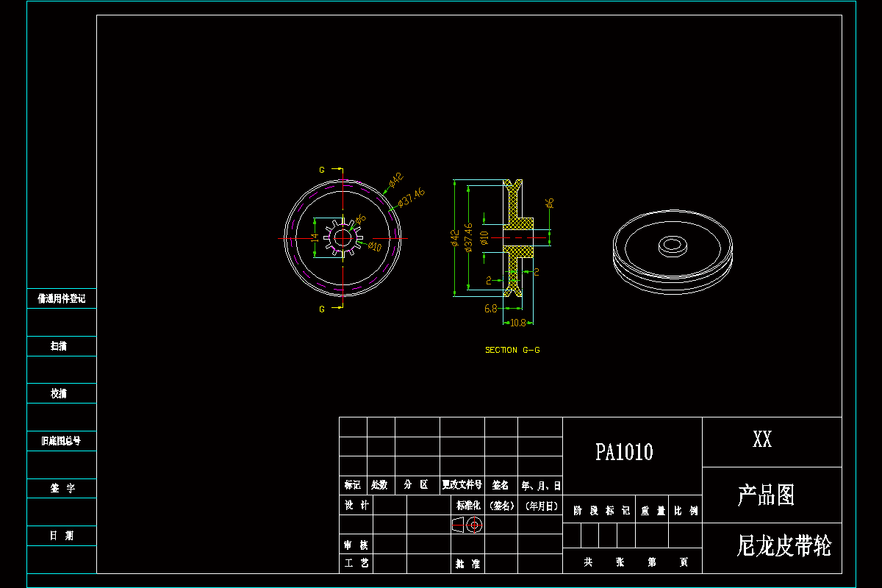882x588 pixels.
Task: Click the 14 dimension text on front view
Action: pyautogui.click(x=315, y=237)
